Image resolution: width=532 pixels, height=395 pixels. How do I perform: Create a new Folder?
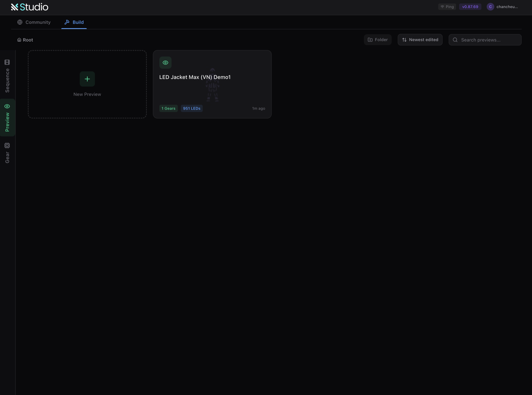[x=378, y=40]
